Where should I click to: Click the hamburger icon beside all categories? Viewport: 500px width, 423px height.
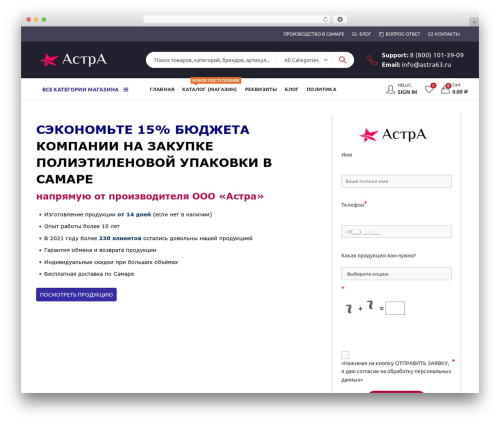[x=126, y=89]
